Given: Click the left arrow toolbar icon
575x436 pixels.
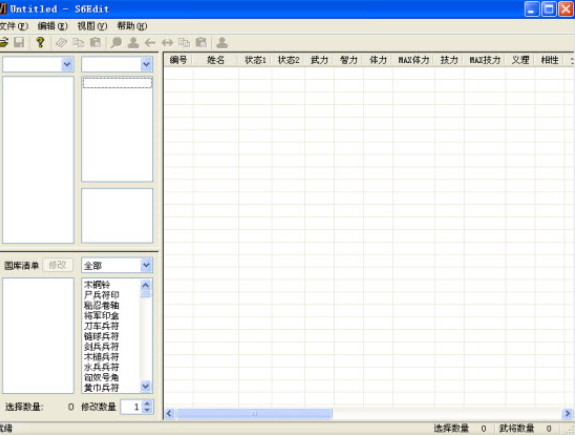Looking at the screenshot, I should (x=150, y=43).
